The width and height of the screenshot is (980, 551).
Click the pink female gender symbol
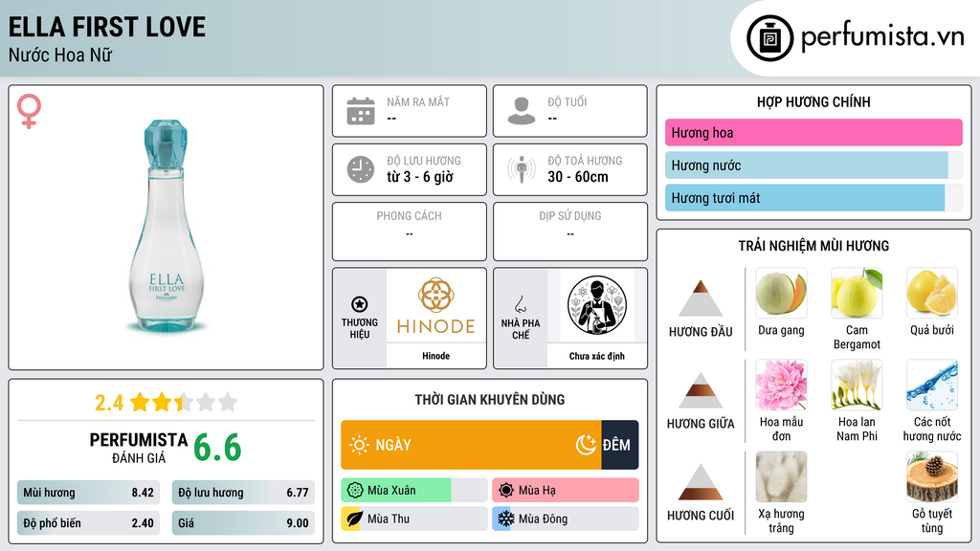pos(29,111)
